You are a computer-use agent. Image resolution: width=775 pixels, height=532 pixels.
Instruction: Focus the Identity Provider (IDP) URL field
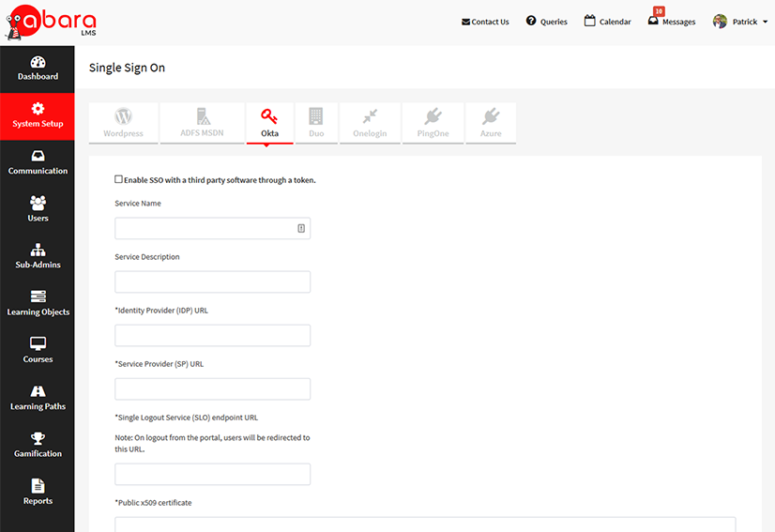click(213, 335)
